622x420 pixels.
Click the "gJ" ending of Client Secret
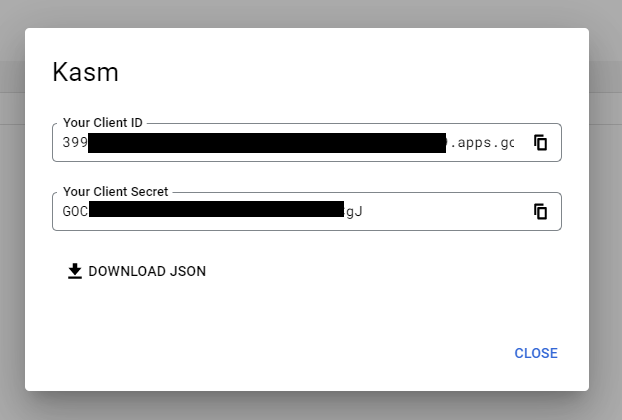pos(354,211)
